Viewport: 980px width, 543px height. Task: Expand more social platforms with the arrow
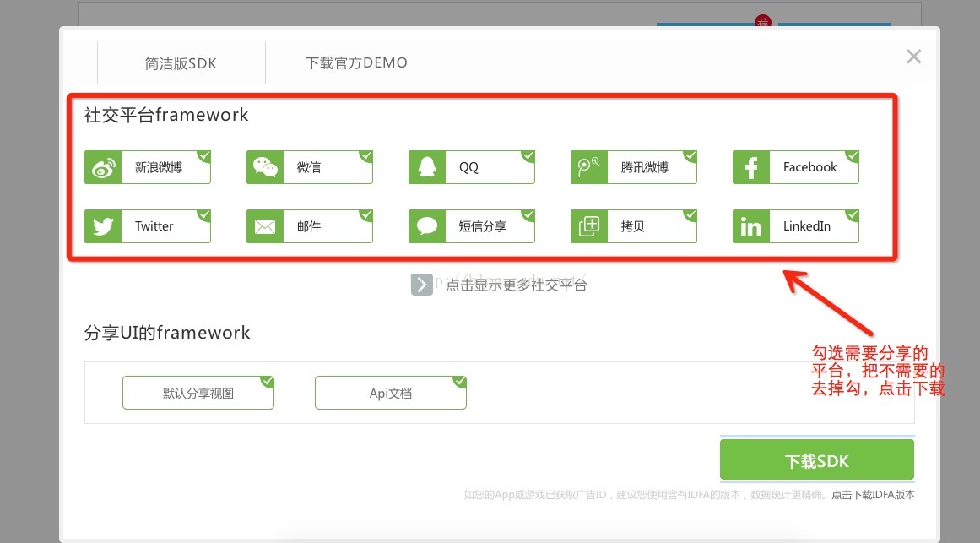[x=421, y=285]
